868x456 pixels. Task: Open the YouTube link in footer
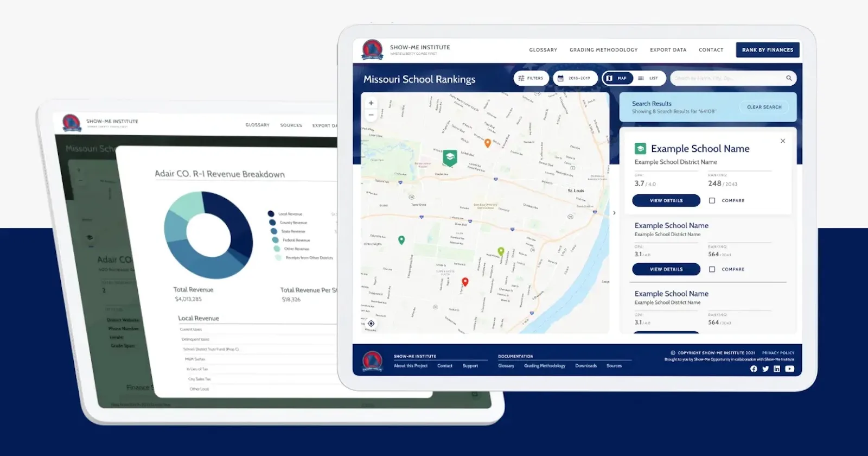point(789,369)
